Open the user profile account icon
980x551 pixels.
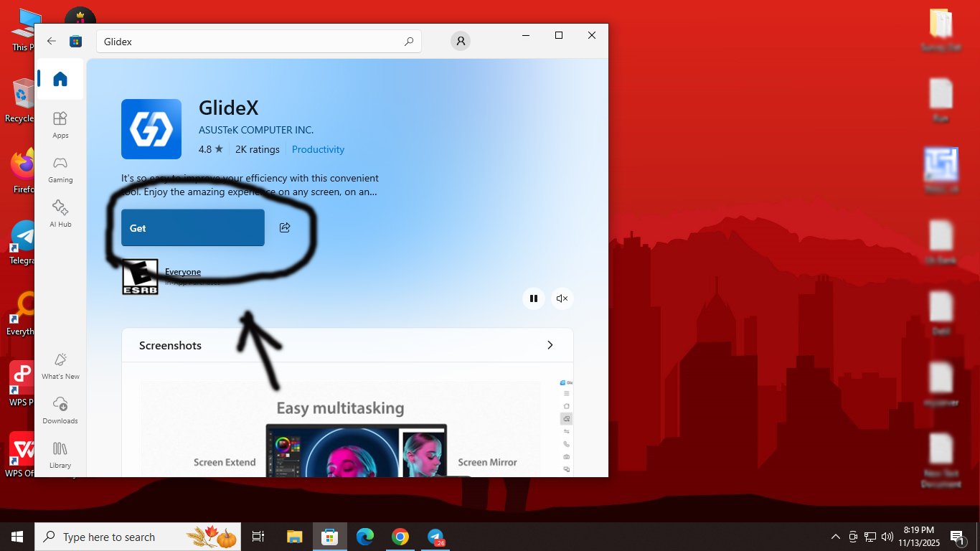pos(461,42)
